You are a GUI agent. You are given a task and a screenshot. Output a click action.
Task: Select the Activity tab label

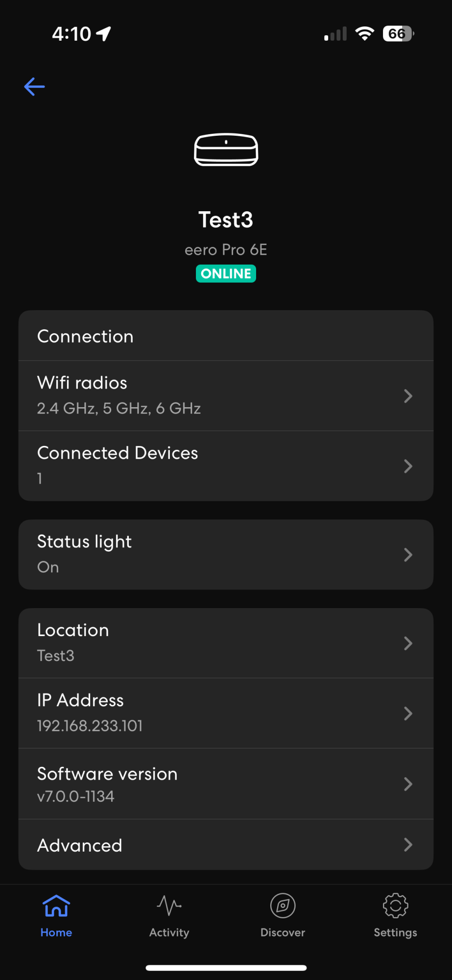[x=169, y=932]
